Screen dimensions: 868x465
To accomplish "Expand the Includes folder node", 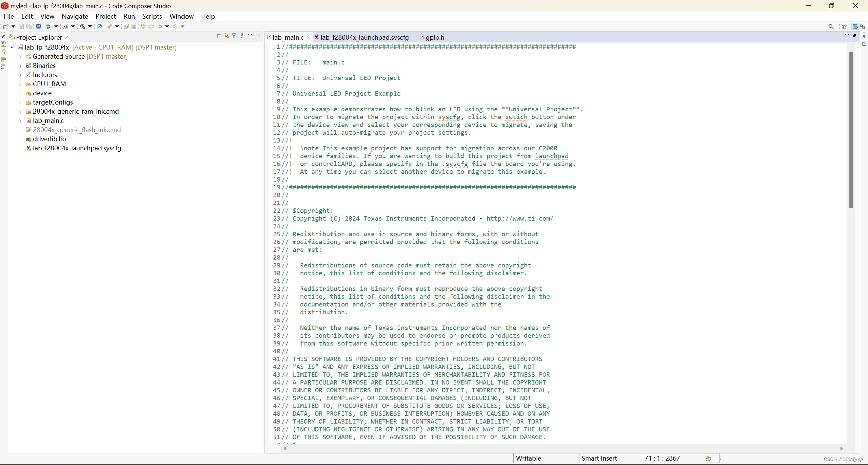I will click(x=20, y=75).
